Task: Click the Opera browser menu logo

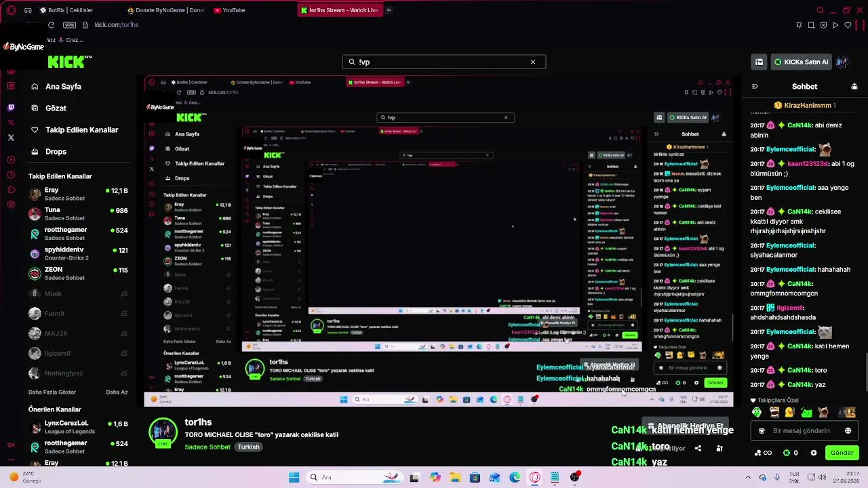Action: click(11, 10)
